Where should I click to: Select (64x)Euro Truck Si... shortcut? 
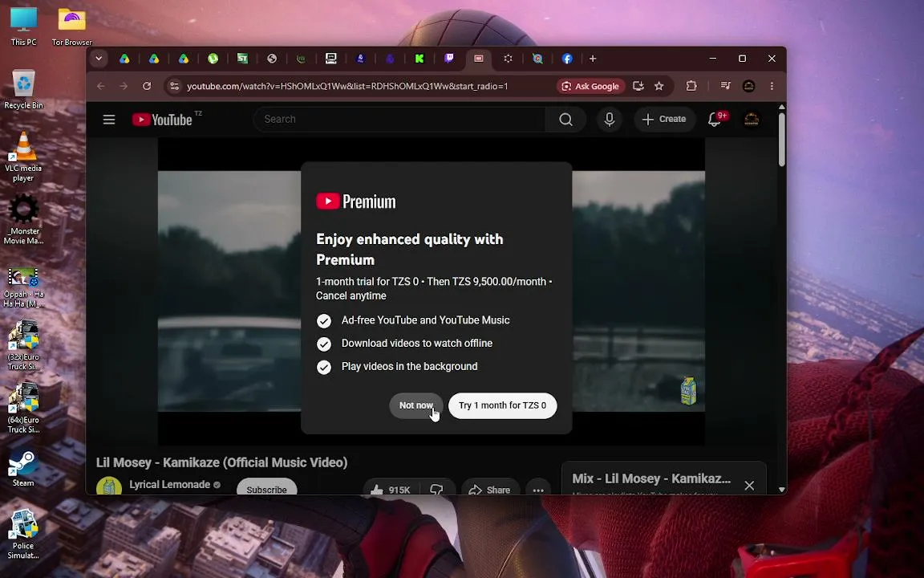tap(23, 408)
